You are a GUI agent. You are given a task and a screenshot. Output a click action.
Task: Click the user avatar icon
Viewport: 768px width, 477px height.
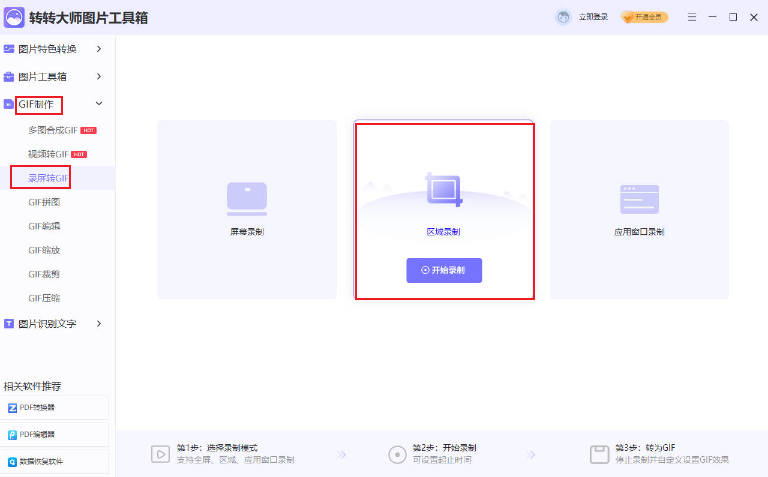point(564,17)
